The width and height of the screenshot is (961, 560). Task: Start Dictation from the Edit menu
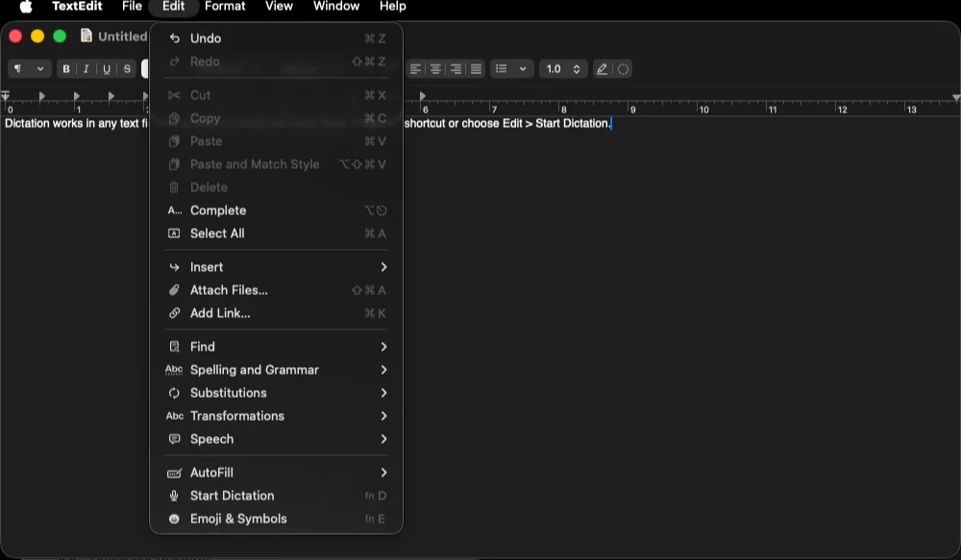[x=276, y=496]
